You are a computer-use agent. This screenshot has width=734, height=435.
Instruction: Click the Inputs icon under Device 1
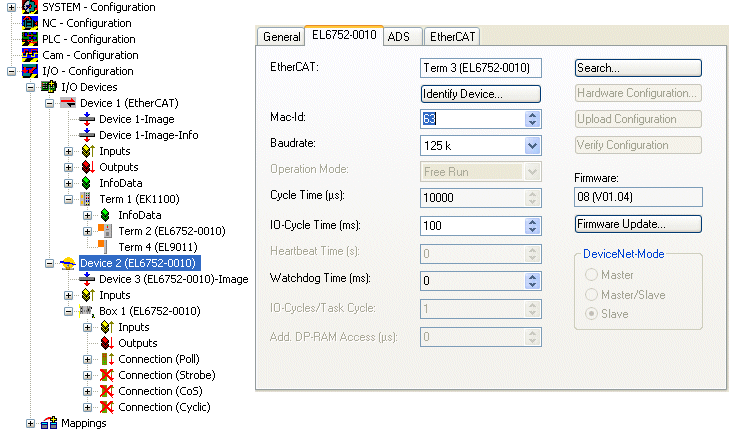pos(88,151)
